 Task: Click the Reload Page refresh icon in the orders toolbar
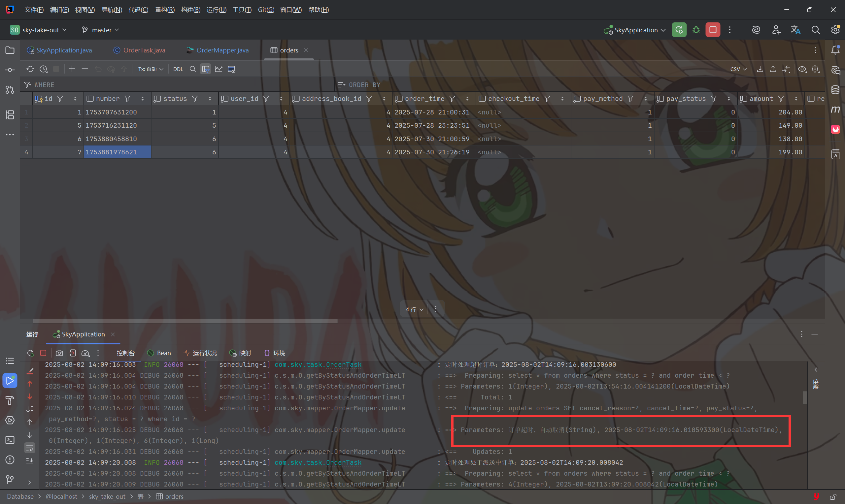point(30,69)
